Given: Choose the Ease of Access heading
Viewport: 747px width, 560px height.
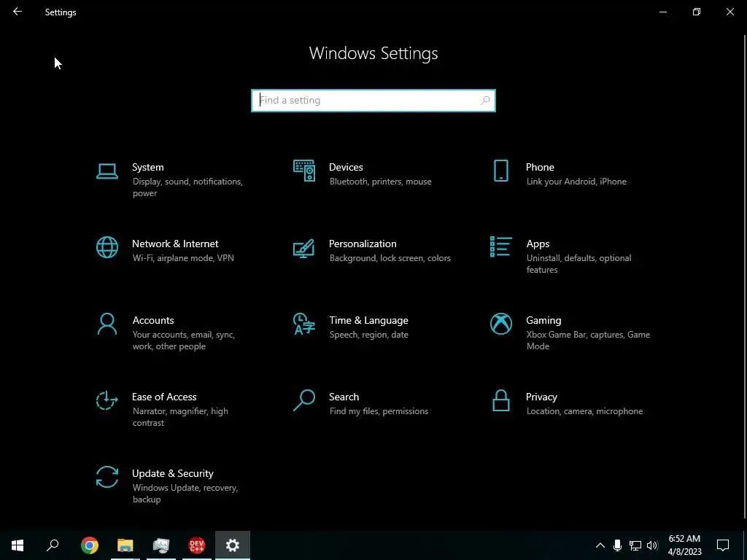Looking at the screenshot, I should point(164,397).
